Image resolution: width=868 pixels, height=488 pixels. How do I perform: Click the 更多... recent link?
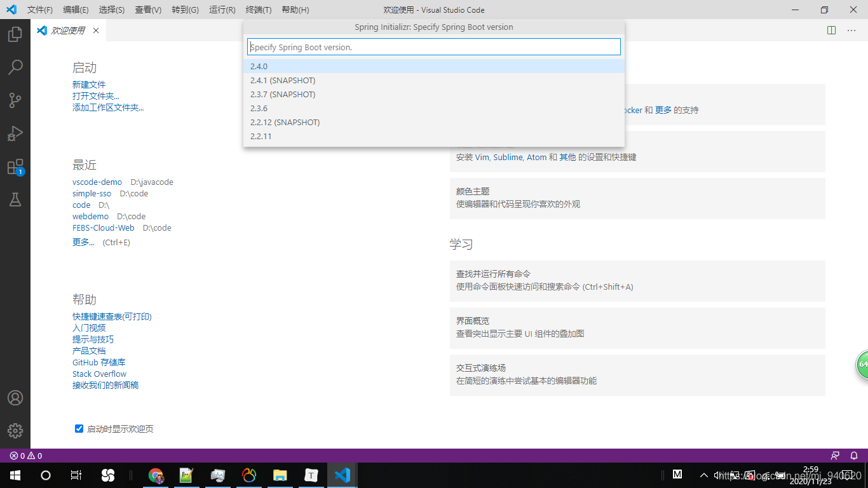pos(83,242)
